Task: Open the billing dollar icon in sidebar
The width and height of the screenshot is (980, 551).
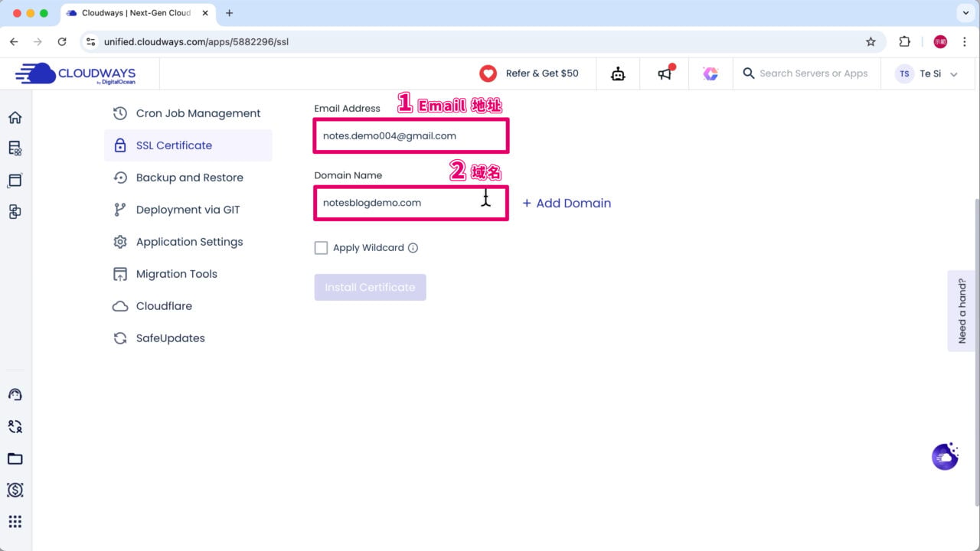Action: [15, 490]
